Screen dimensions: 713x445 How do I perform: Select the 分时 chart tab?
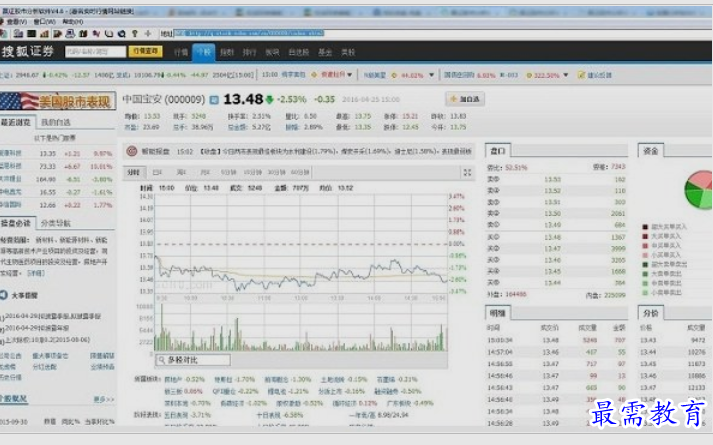click(x=133, y=172)
